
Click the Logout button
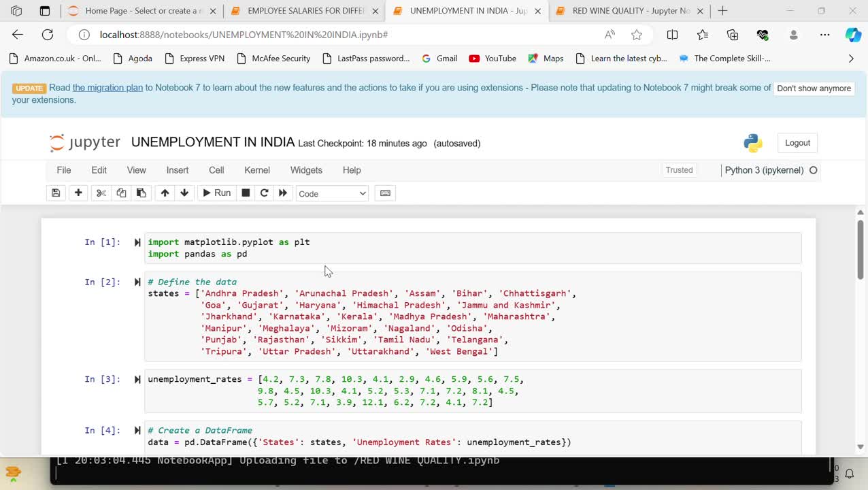(x=797, y=143)
